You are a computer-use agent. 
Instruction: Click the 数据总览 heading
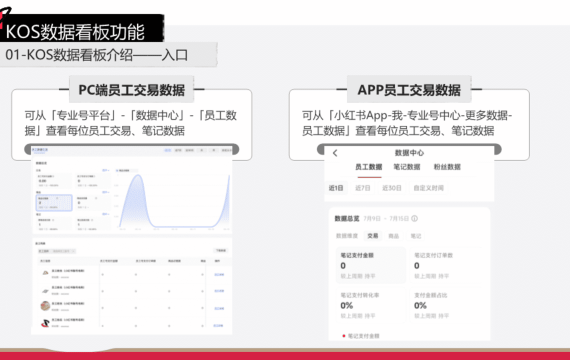pyautogui.click(x=347, y=219)
